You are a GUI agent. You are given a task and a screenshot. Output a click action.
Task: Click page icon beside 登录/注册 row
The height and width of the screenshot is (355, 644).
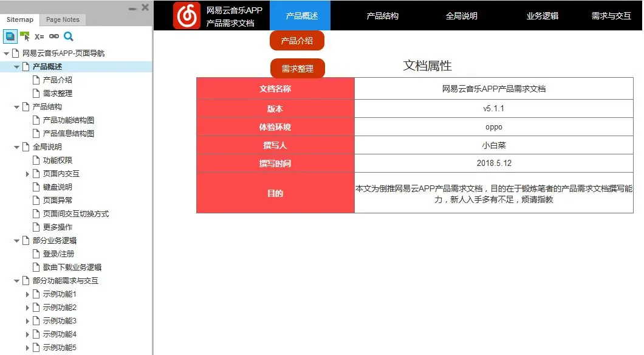click(x=36, y=254)
